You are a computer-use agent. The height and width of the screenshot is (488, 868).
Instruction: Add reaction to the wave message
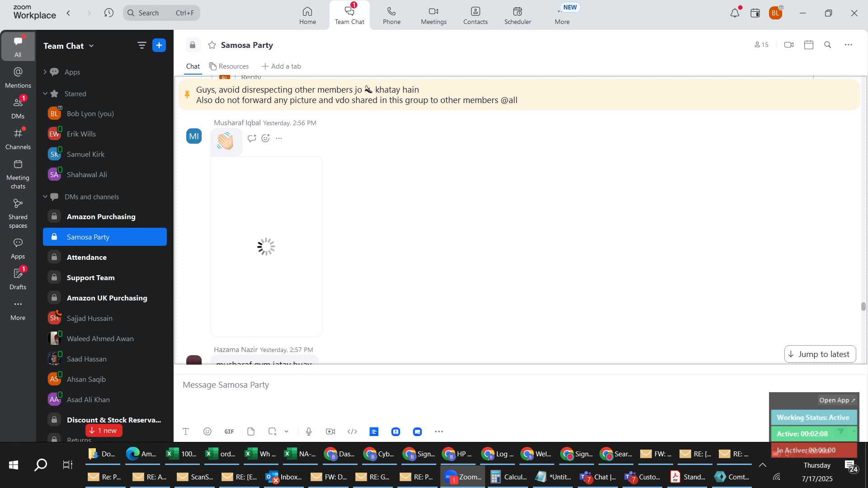266,138
